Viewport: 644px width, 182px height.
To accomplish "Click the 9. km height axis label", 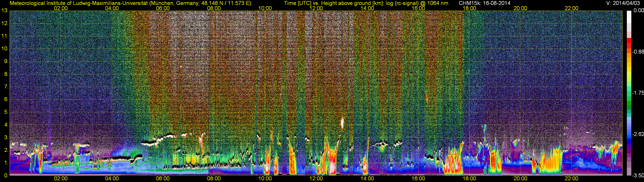I will pyautogui.click(x=6, y=61).
